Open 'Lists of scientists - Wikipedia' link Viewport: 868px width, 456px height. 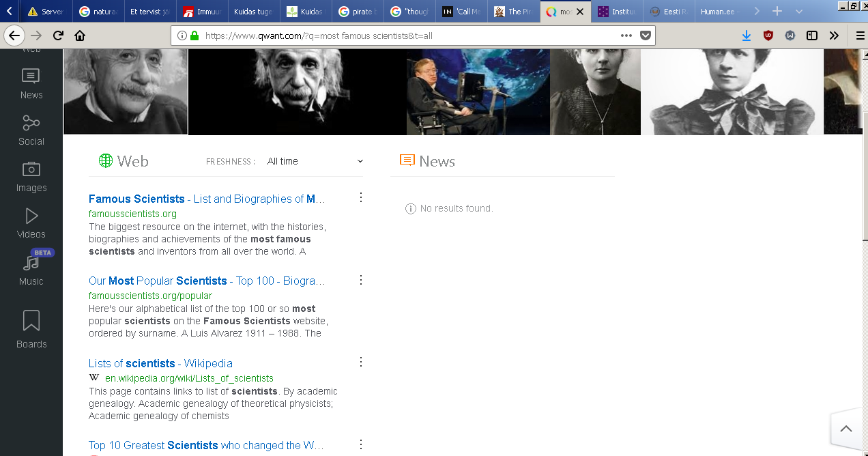tap(160, 363)
